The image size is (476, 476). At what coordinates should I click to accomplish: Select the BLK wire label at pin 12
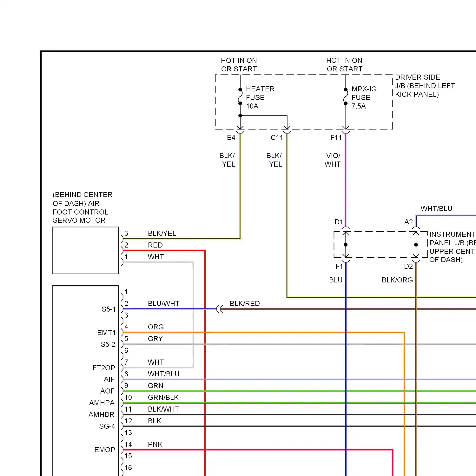pyautogui.click(x=155, y=421)
